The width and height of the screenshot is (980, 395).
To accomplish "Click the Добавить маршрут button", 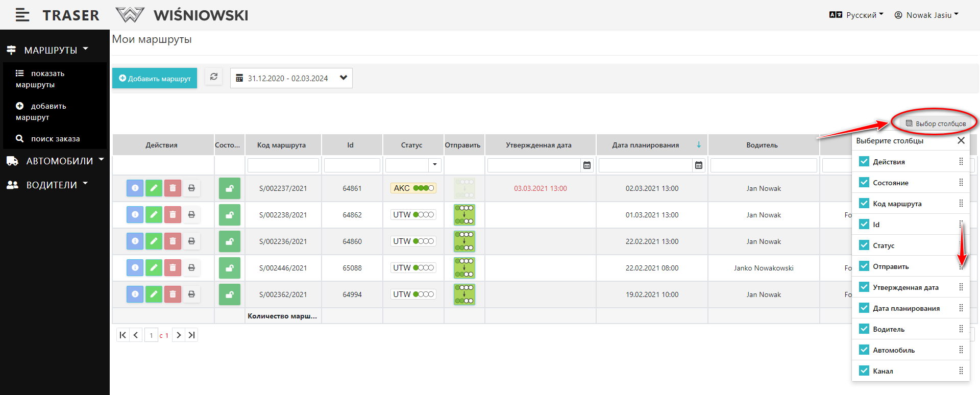I will click(x=155, y=79).
